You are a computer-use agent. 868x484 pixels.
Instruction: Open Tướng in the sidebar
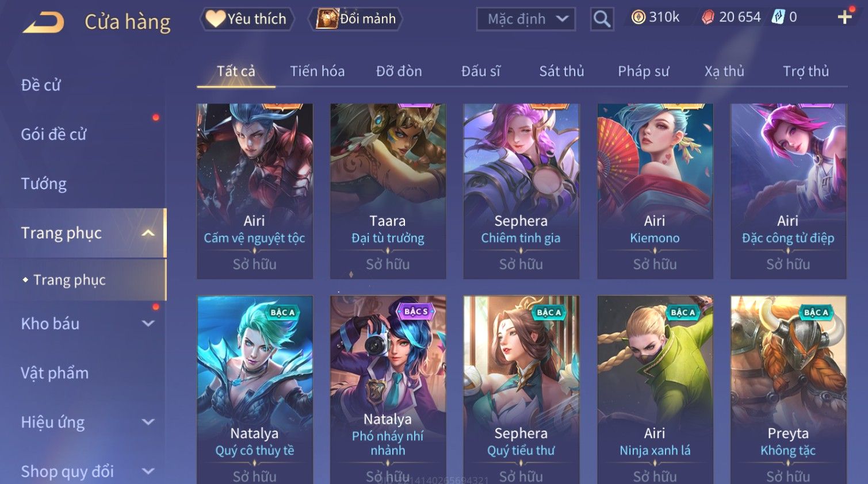(44, 184)
